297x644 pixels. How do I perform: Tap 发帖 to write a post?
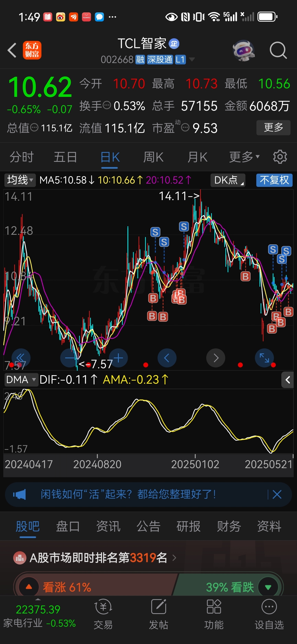(158, 614)
